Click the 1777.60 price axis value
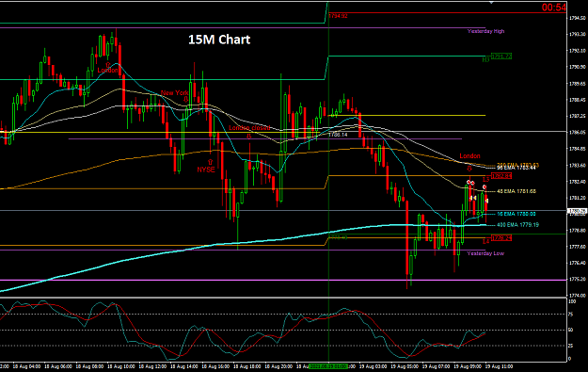The width and height of the screenshot is (588, 372). point(578,247)
